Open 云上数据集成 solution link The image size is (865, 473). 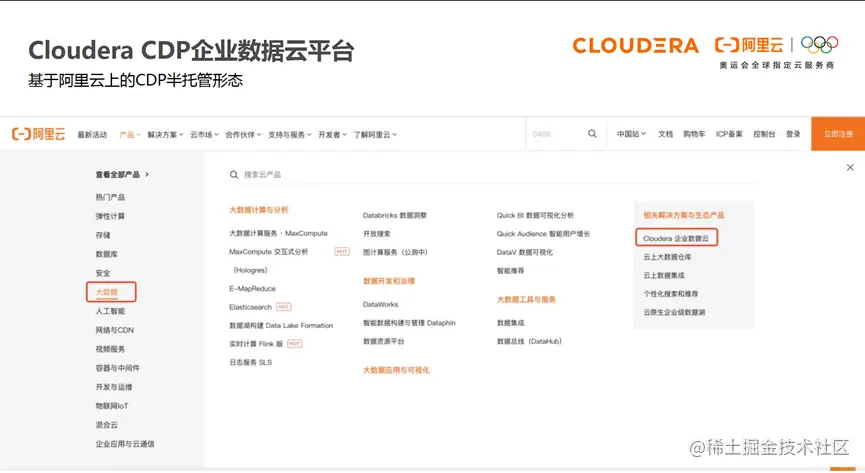tap(664, 275)
